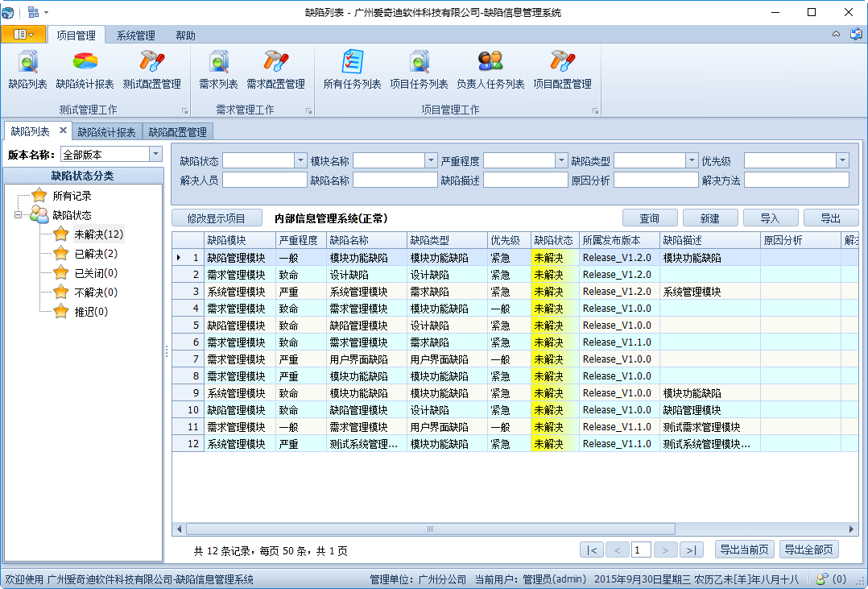Click the 需求配置管理 ribbon icon
The image size is (868, 589).
(x=275, y=62)
